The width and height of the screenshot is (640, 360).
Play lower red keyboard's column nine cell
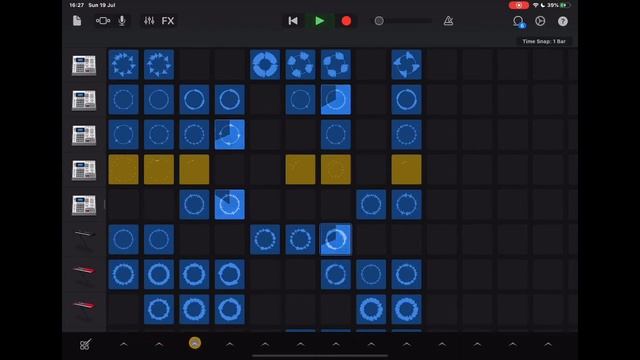tap(407, 309)
